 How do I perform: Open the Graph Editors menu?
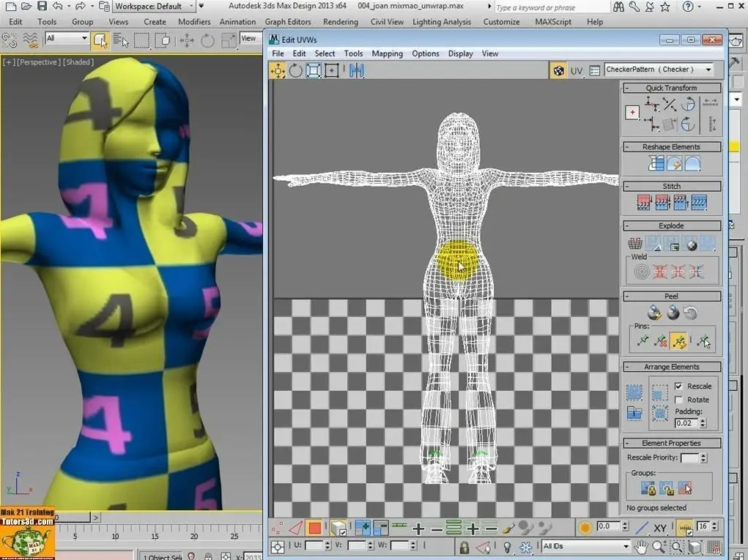288,22
